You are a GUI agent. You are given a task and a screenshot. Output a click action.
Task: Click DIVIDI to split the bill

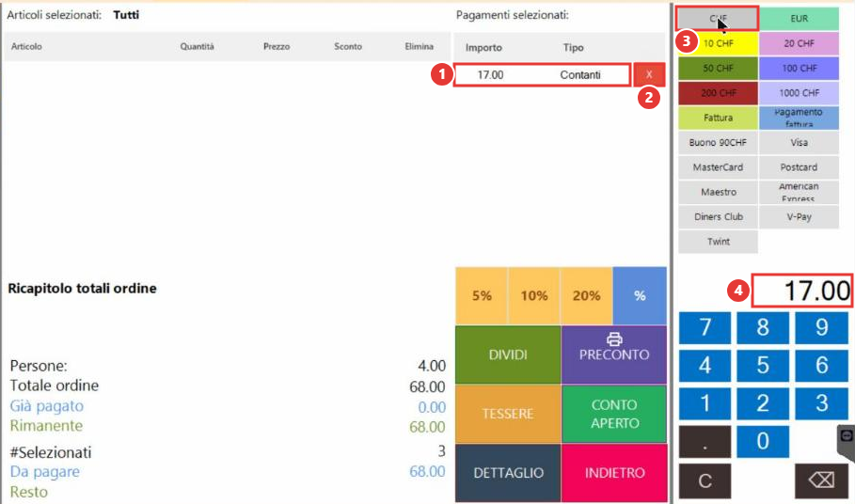pyautogui.click(x=508, y=354)
